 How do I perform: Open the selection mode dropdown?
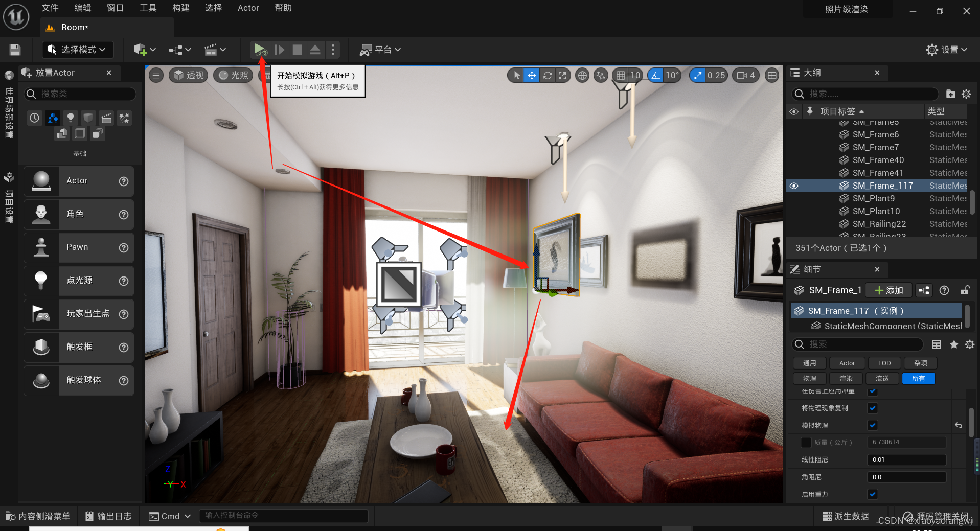[77, 50]
